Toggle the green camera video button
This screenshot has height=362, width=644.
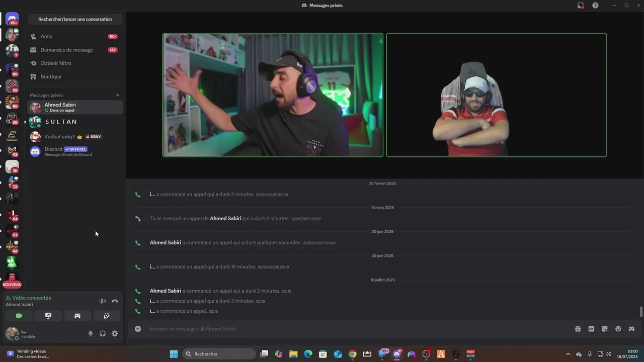point(19,316)
